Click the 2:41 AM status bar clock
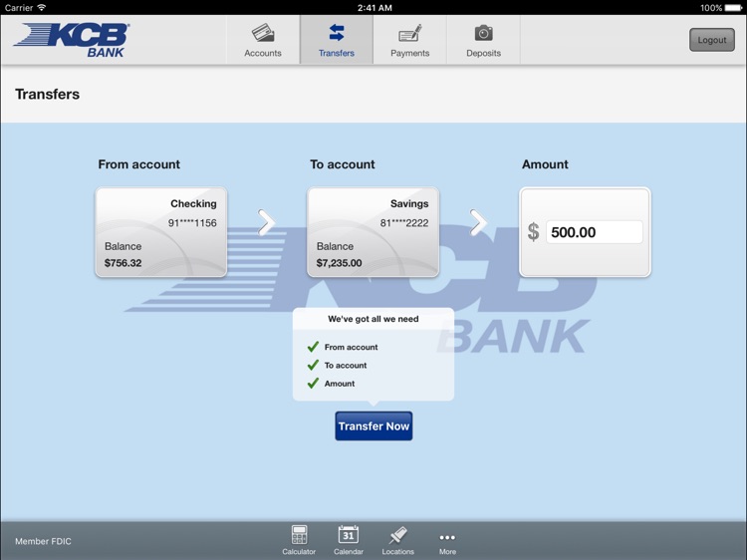747x560 pixels. tap(374, 8)
